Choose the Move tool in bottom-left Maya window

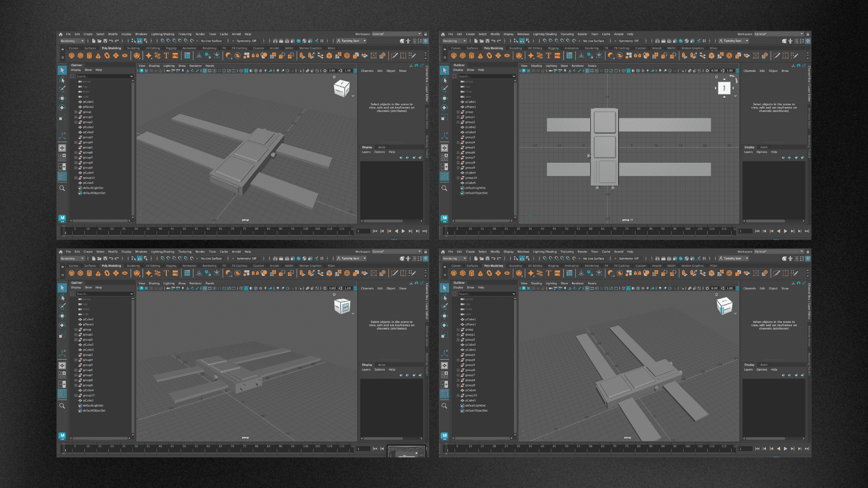(x=62, y=316)
